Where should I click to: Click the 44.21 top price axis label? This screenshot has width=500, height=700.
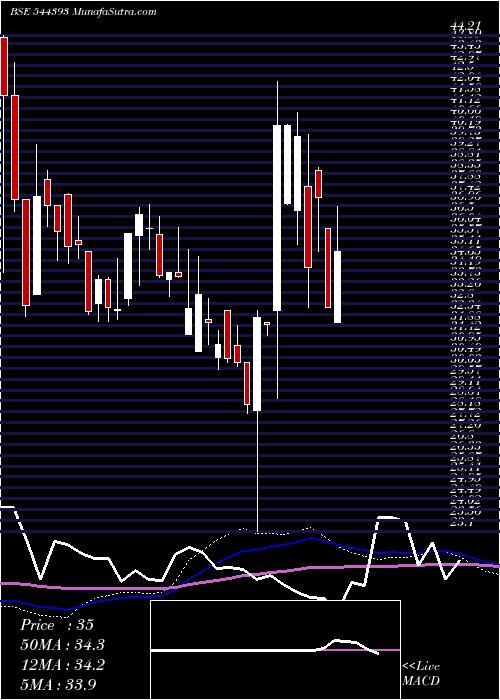click(465, 26)
